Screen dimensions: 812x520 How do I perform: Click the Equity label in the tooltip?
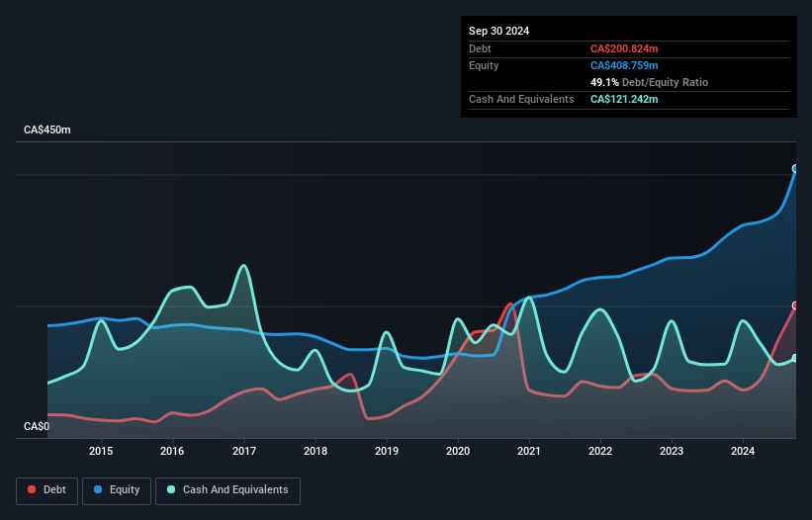(484, 65)
